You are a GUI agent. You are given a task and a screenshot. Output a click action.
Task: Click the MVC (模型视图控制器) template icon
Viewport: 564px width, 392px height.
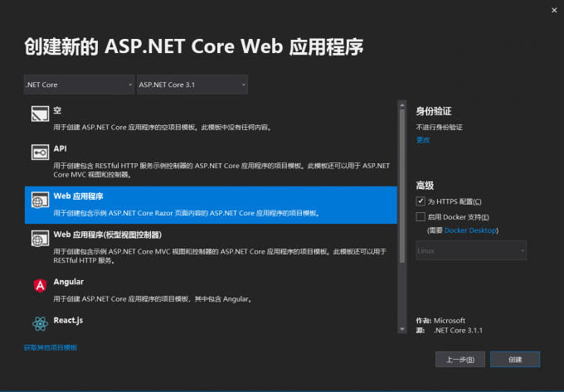click(x=39, y=239)
